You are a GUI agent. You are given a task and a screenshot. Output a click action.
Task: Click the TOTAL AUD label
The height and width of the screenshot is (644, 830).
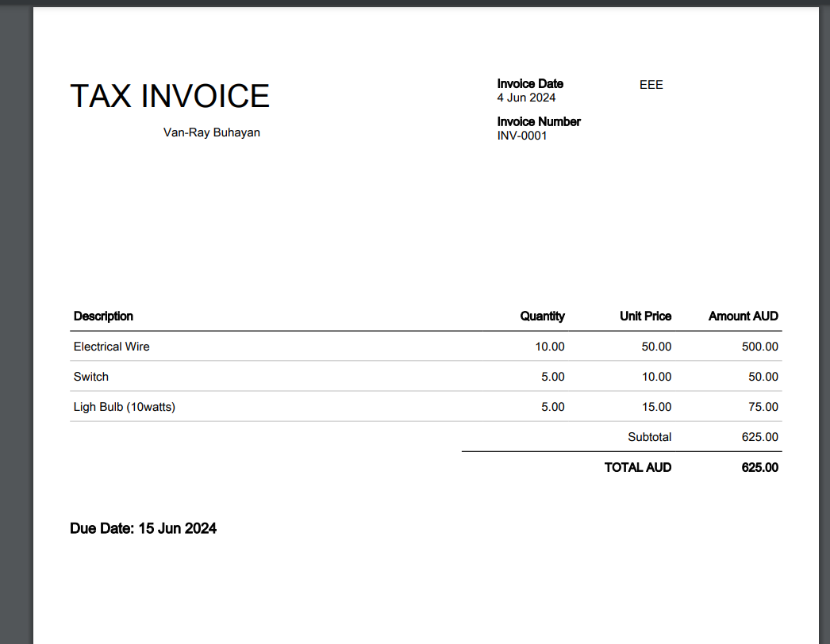pos(638,467)
